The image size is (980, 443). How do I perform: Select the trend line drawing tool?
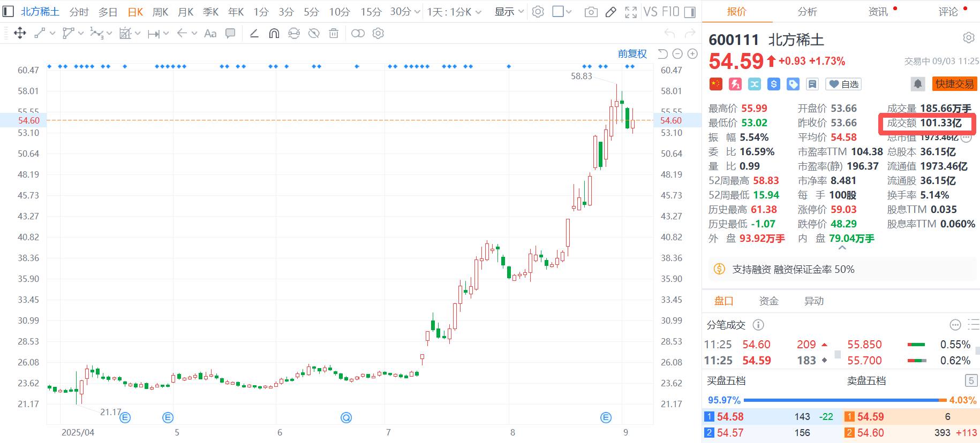click(40, 33)
